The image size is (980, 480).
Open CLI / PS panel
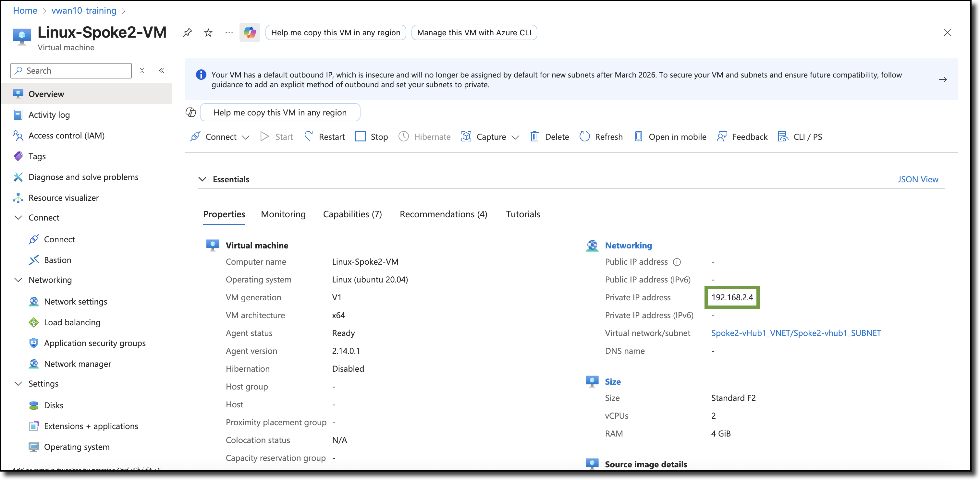coord(800,137)
